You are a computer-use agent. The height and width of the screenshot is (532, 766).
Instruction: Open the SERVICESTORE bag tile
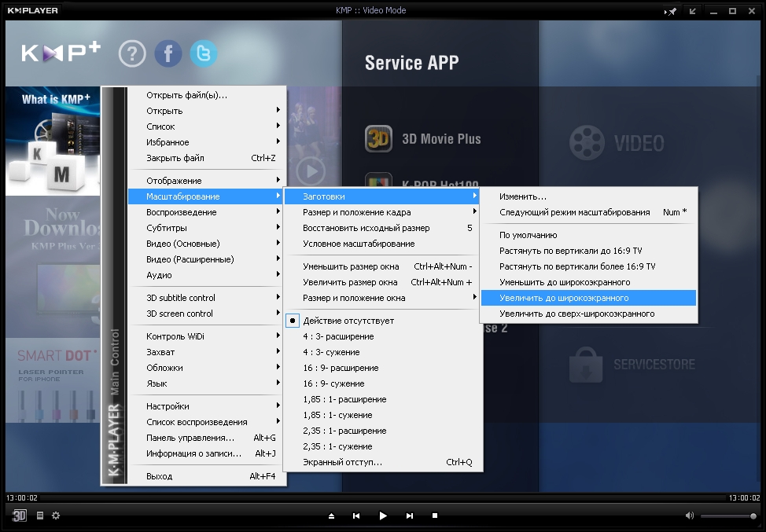coord(632,364)
